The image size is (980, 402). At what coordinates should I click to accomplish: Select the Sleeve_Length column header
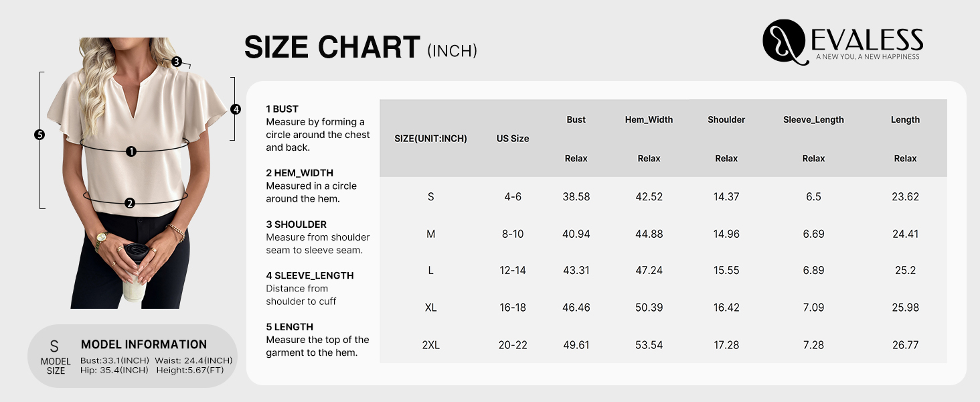click(813, 120)
